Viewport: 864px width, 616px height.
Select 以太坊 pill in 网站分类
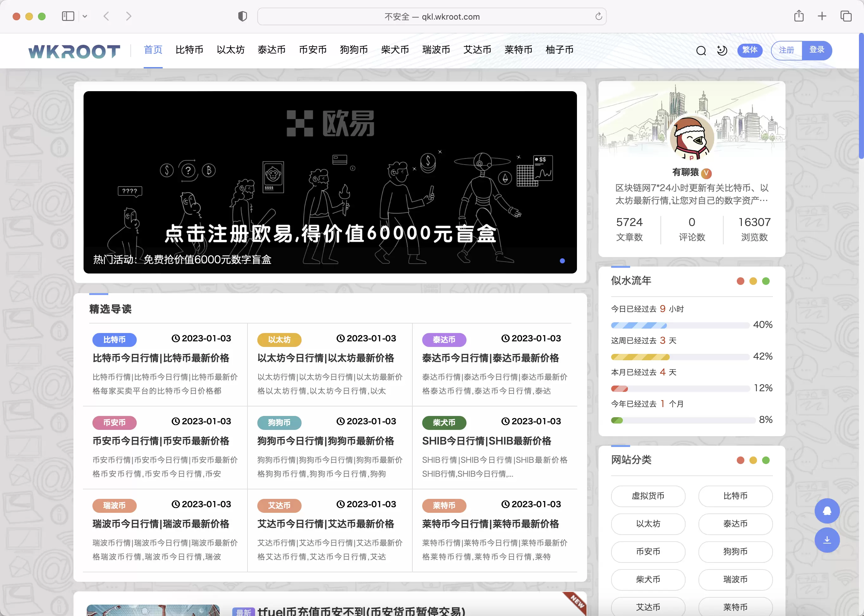point(648,524)
